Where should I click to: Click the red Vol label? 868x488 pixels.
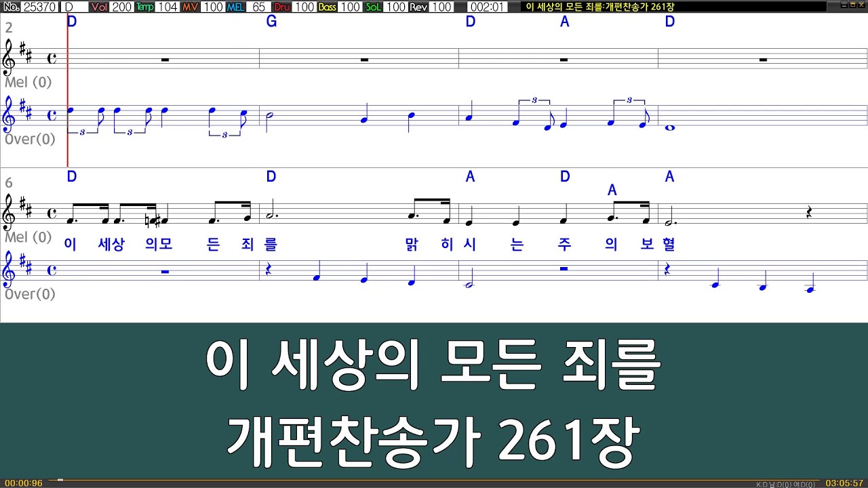pyautogui.click(x=99, y=7)
